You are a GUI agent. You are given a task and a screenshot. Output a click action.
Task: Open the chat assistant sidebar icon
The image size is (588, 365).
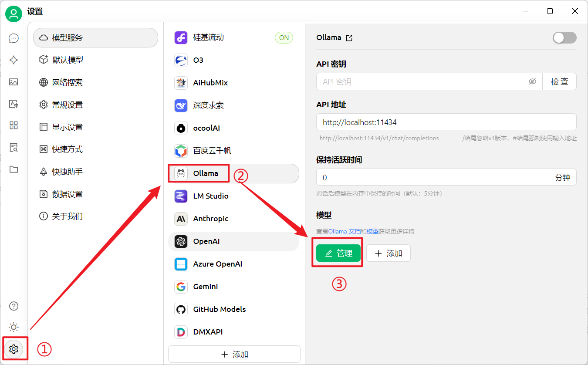click(x=14, y=38)
